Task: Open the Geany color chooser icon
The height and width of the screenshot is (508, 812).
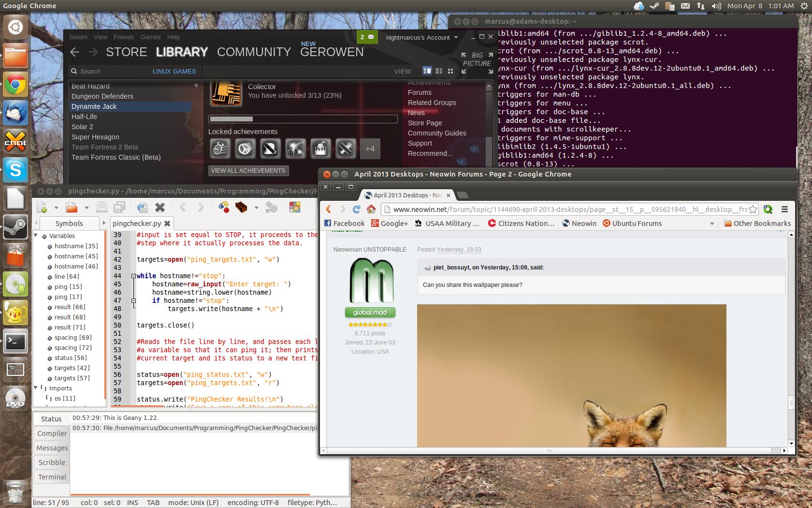Action: (x=294, y=208)
